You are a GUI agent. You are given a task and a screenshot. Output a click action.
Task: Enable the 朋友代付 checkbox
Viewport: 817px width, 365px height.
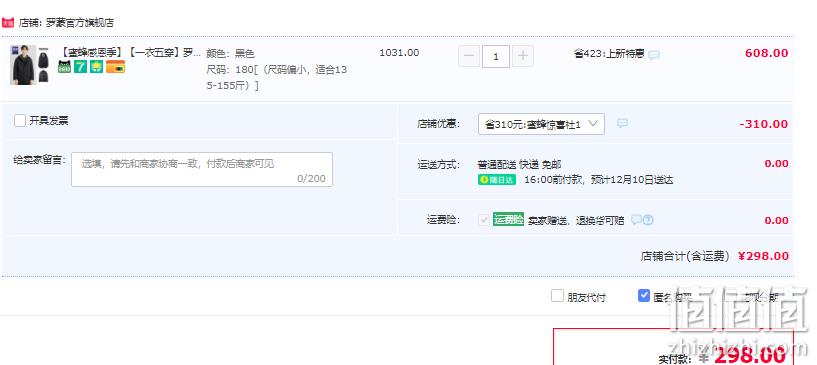point(558,296)
